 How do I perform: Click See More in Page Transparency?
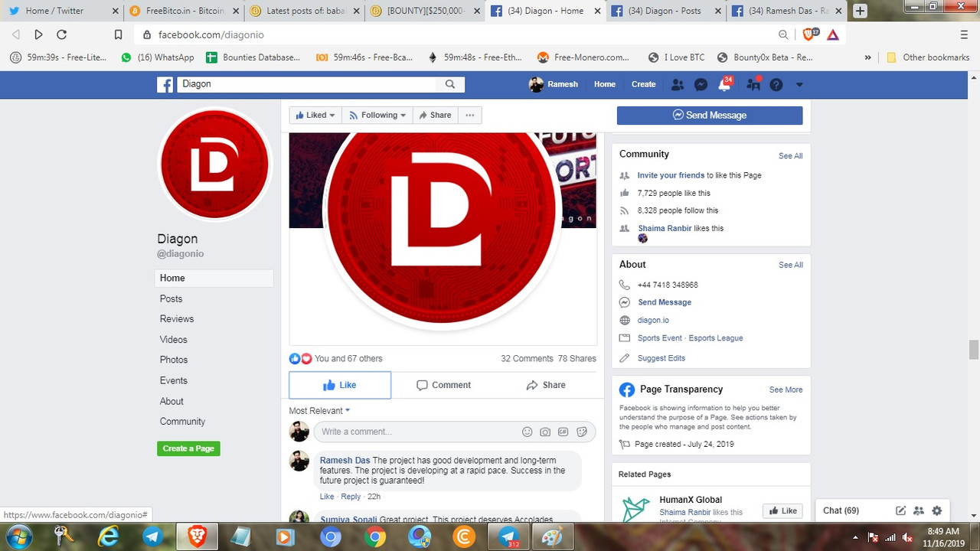[786, 390]
